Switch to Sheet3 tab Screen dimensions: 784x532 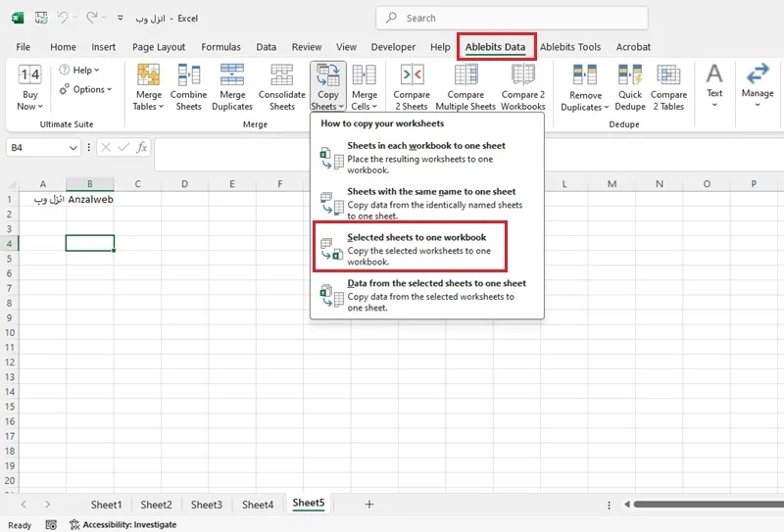tap(207, 505)
